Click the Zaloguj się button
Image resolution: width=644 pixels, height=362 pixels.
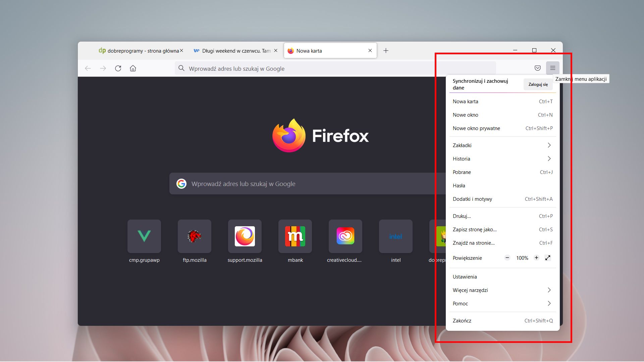[x=538, y=84]
